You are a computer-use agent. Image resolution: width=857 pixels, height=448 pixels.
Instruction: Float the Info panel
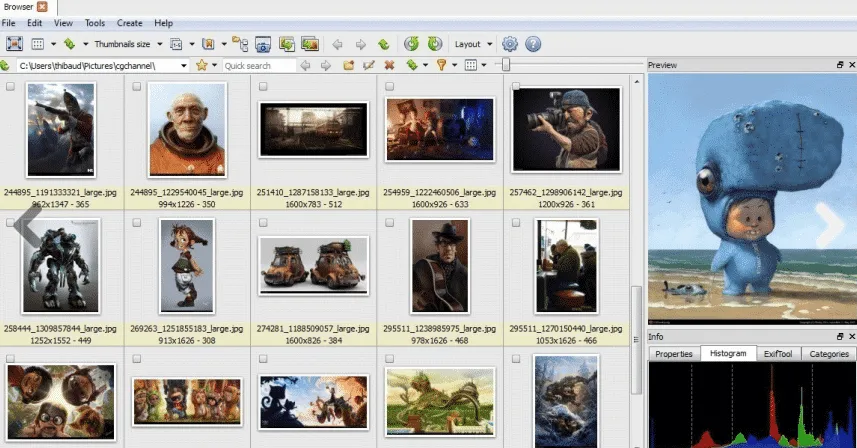[840, 337]
